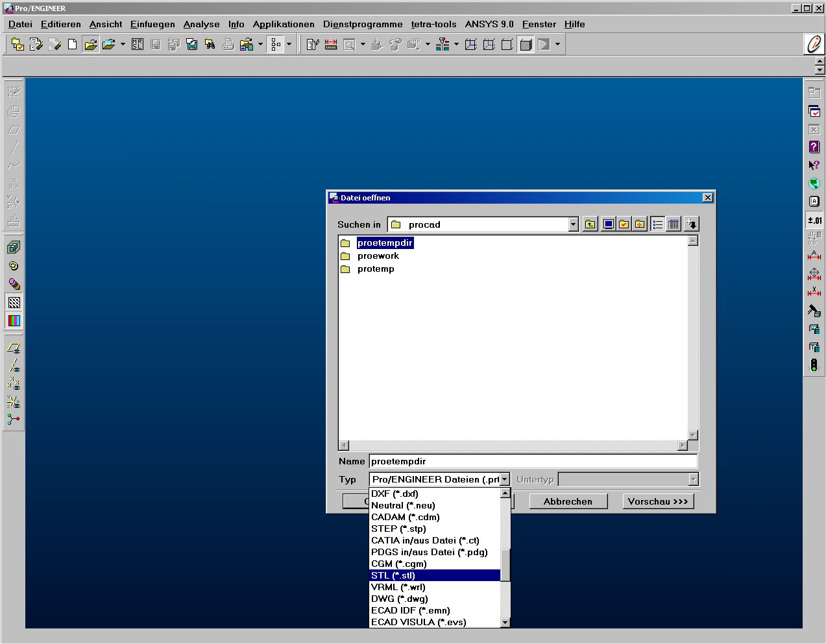Select the protemp folder
This screenshot has width=826, height=644.
376,268
